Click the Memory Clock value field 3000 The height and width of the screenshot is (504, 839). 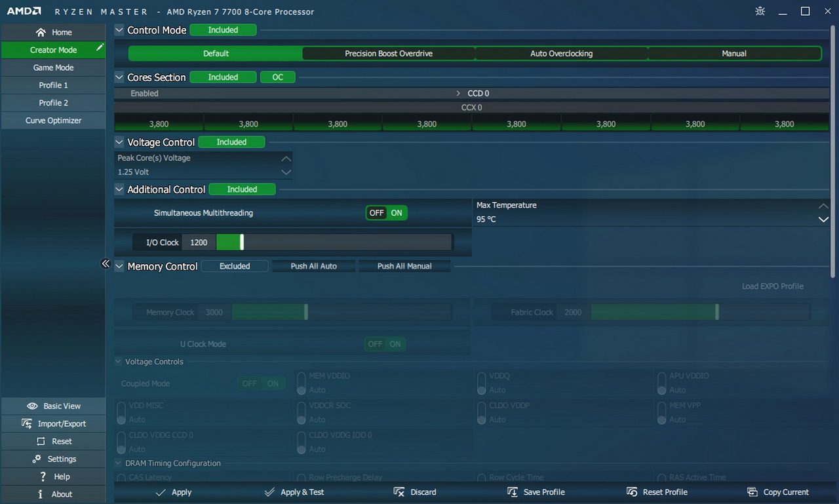[x=214, y=313]
